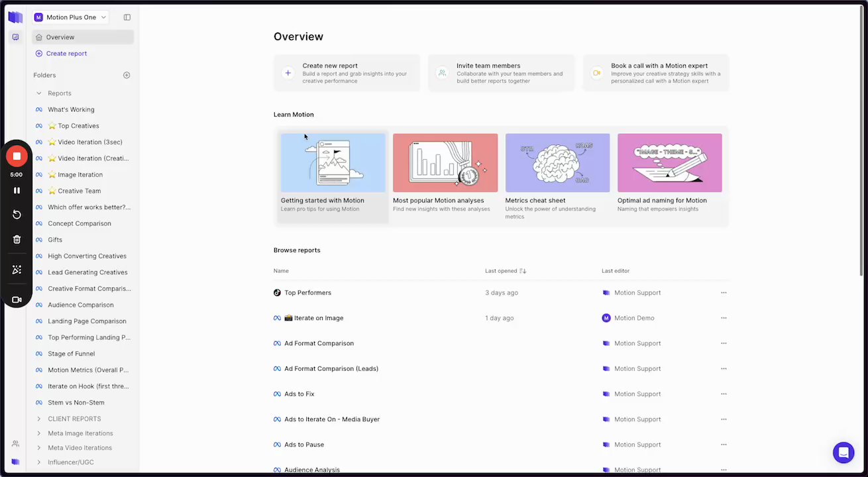This screenshot has width=868, height=477.
Task: Delete the recording with trash icon
Action: (17, 240)
